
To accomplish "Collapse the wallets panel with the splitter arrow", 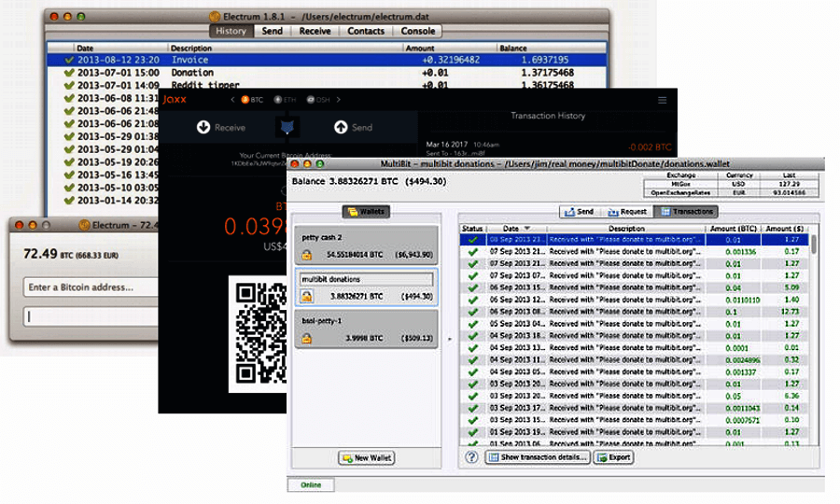I will (x=449, y=340).
